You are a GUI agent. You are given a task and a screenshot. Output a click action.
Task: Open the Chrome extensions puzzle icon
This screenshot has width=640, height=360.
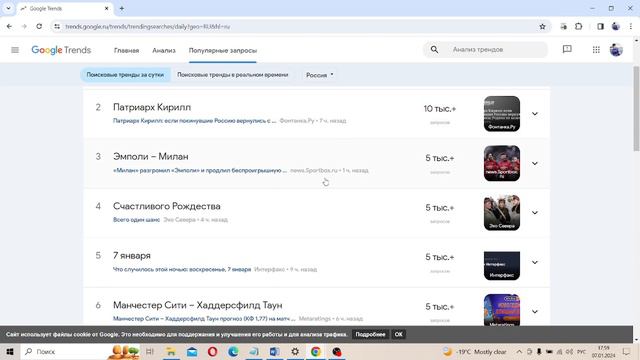[578, 27]
